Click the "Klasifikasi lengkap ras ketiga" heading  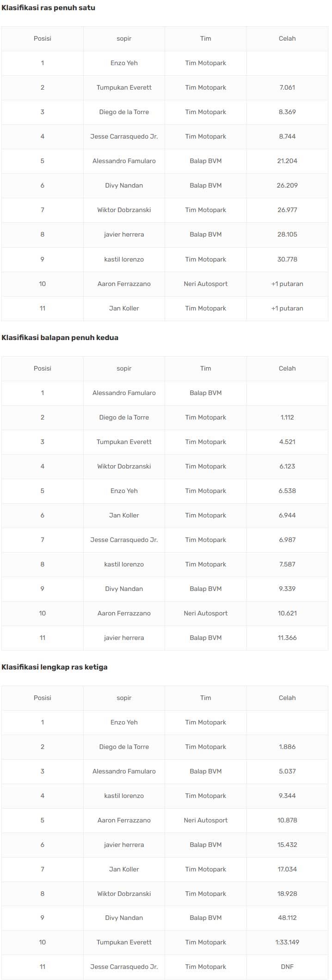[x=54, y=667]
